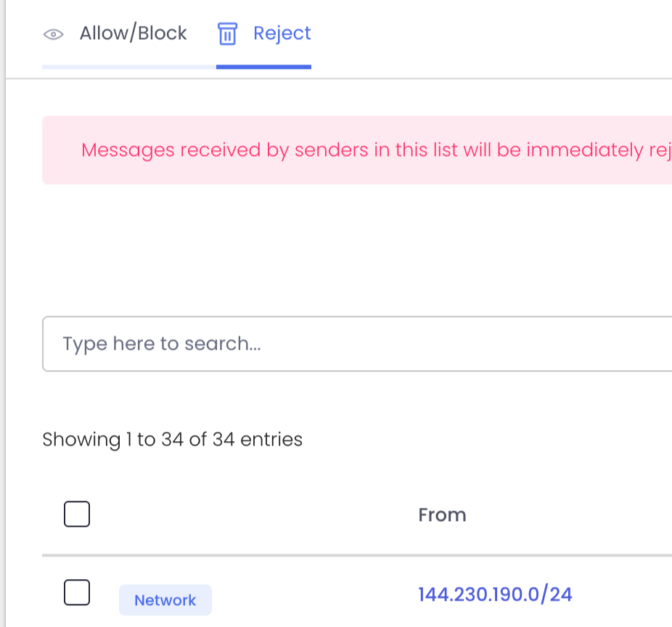The width and height of the screenshot is (672, 627).
Task: Click the eye icon beside Allow/Block
Action: (54, 34)
